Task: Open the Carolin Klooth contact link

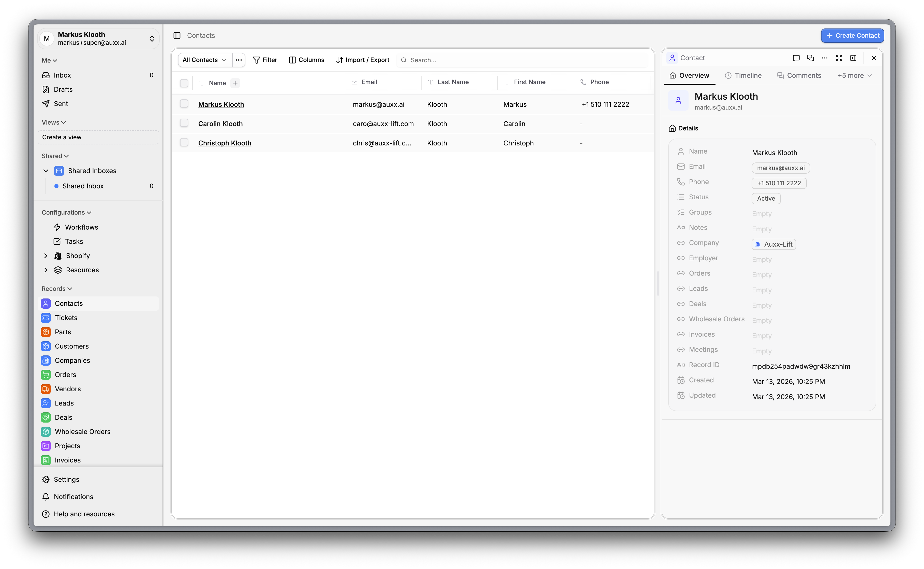Action: tap(220, 124)
